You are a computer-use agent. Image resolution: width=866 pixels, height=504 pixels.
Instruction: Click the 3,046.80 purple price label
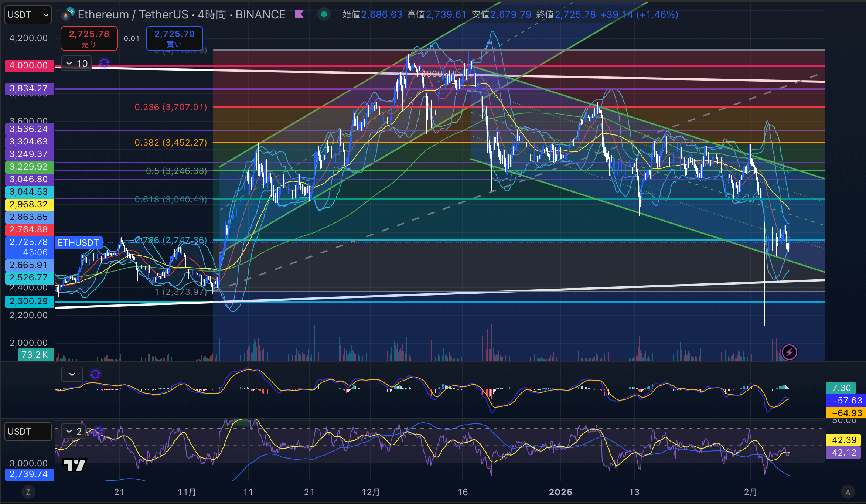[x=29, y=179]
